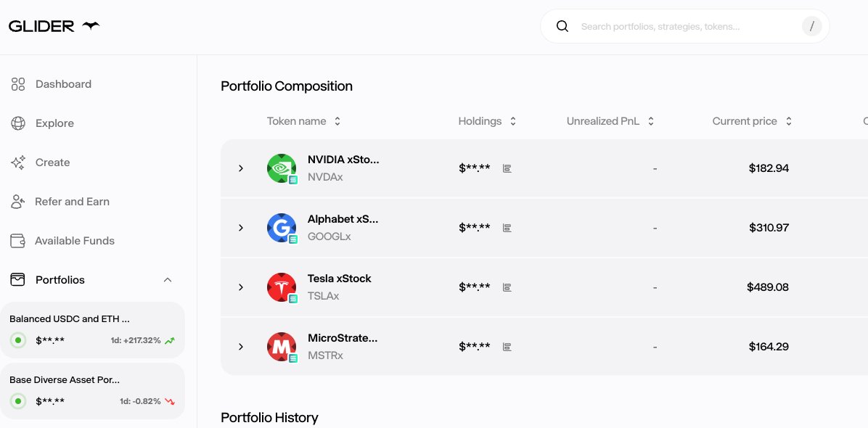Click holdings breakdown icon in NVDAx row
This screenshot has width=868, height=428.
(x=507, y=168)
